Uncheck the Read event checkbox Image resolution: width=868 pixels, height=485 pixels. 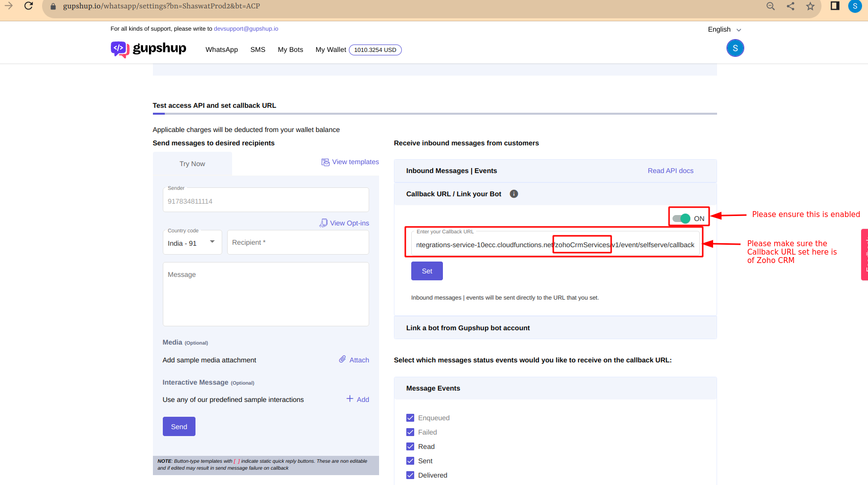click(x=410, y=446)
